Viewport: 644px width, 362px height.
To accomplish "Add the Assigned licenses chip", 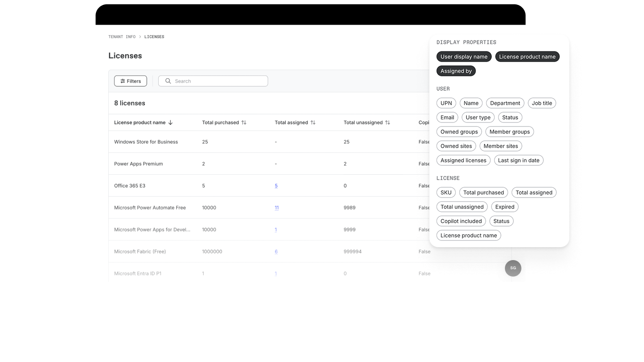I will (x=463, y=160).
